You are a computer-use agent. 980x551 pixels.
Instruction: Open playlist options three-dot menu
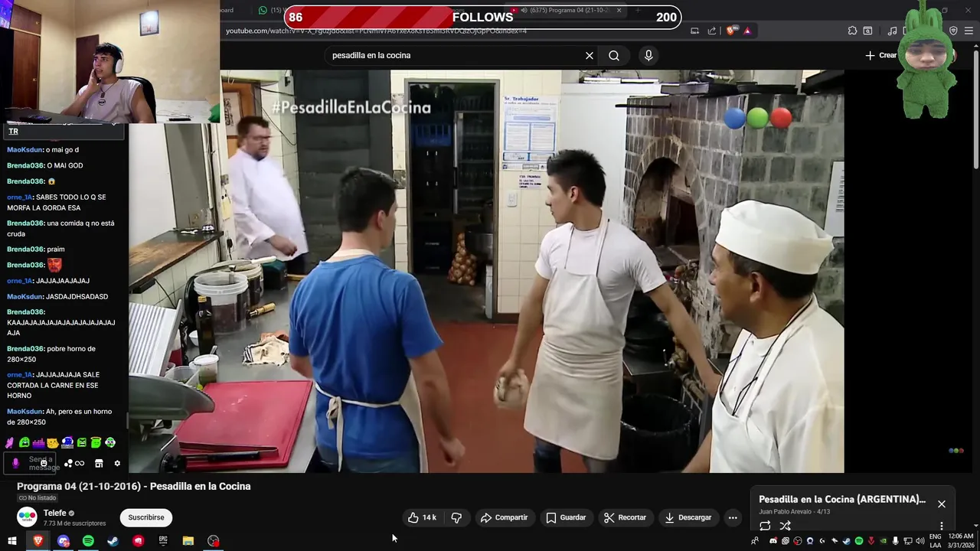pos(942,527)
